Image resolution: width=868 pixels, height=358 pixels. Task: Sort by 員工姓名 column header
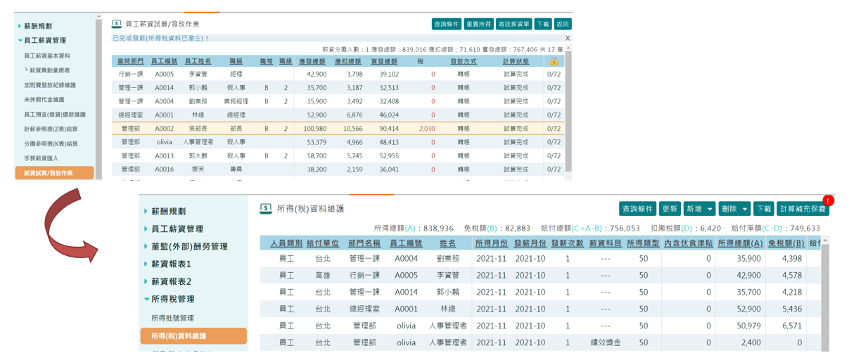(198, 61)
